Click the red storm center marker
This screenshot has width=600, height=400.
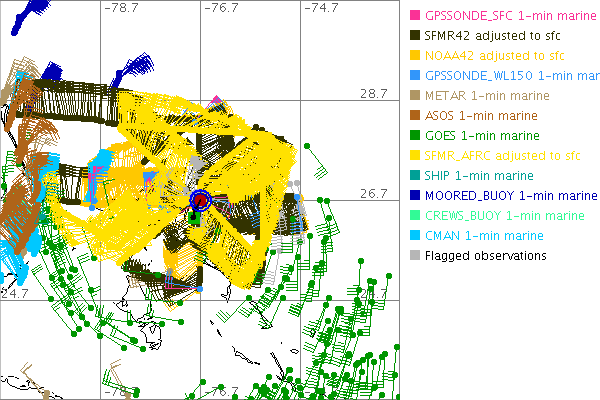pyautogui.click(x=200, y=202)
